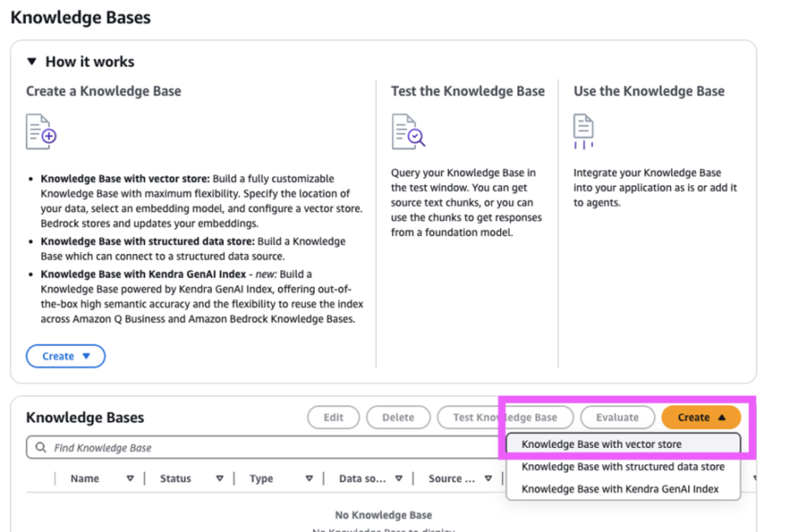This screenshot has width=798, height=532.
Task: Sort by the Type column arrow
Action: (x=310, y=479)
